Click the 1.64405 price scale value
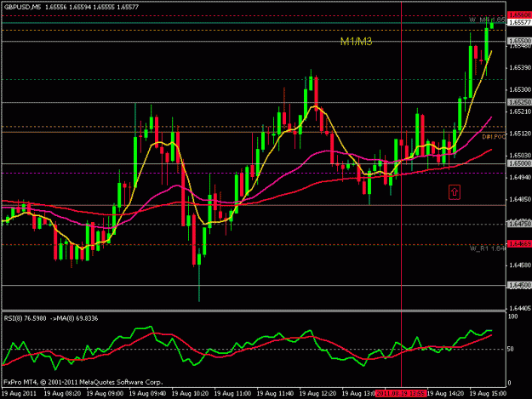 tap(520, 309)
